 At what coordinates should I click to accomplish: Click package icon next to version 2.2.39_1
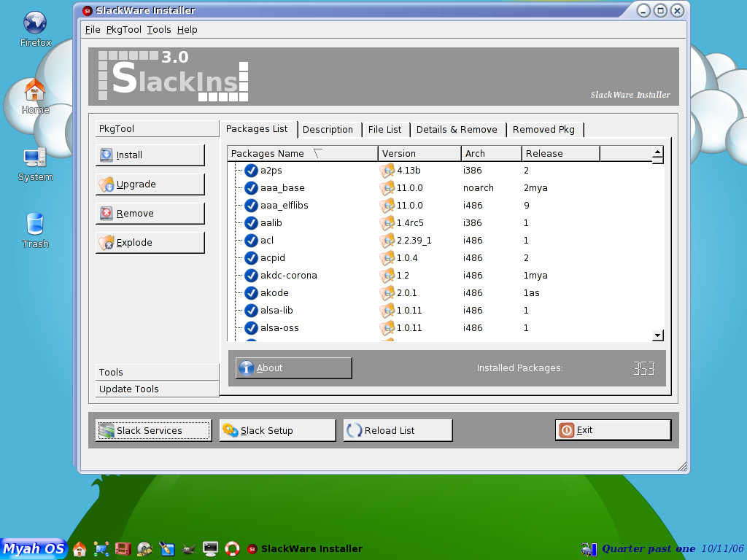(387, 241)
